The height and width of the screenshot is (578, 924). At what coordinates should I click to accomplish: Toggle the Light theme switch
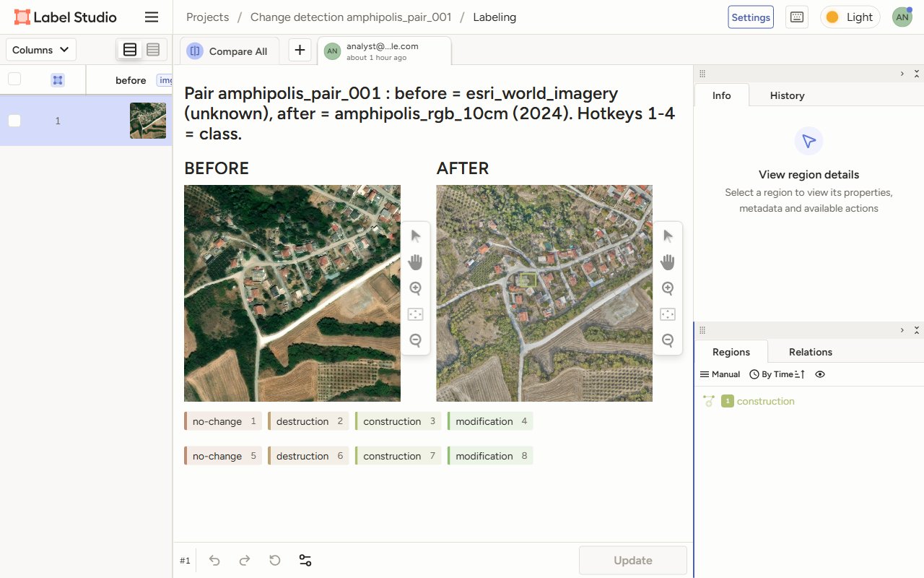pos(850,17)
